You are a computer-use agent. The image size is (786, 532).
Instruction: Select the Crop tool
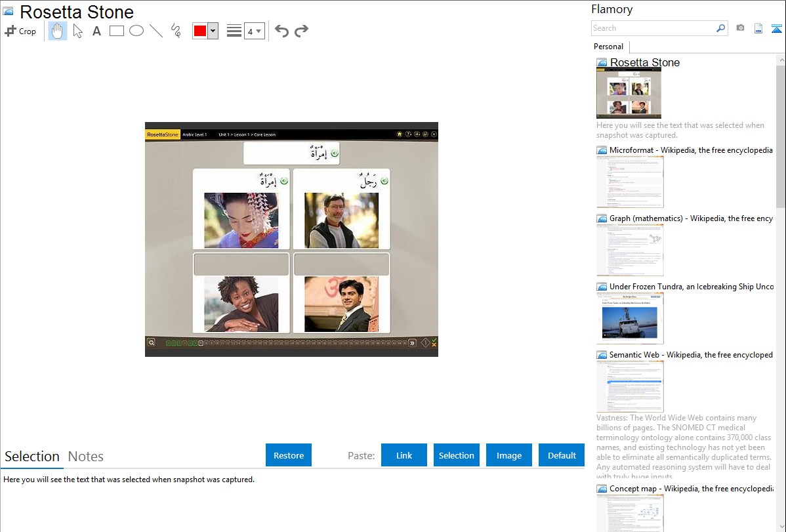click(x=20, y=31)
